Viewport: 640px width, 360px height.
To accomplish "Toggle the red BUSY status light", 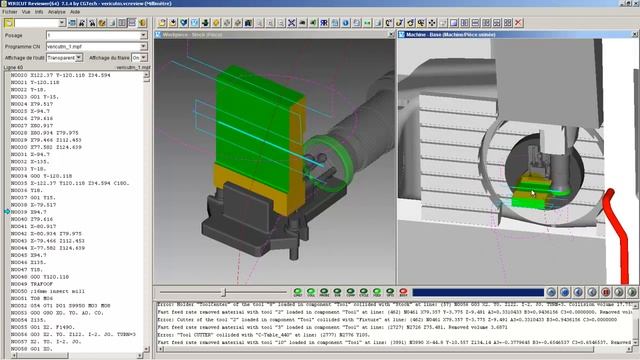I will [x=403, y=292].
